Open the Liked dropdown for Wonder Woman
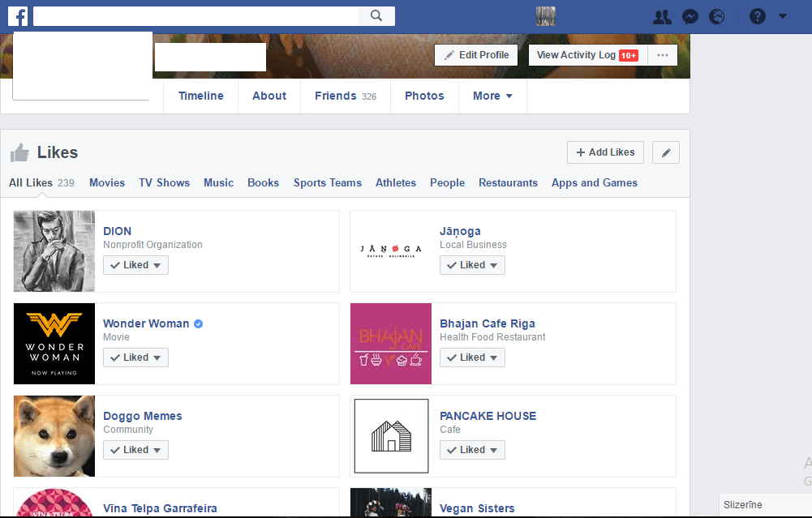This screenshot has width=812, height=518. tap(135, 357)
